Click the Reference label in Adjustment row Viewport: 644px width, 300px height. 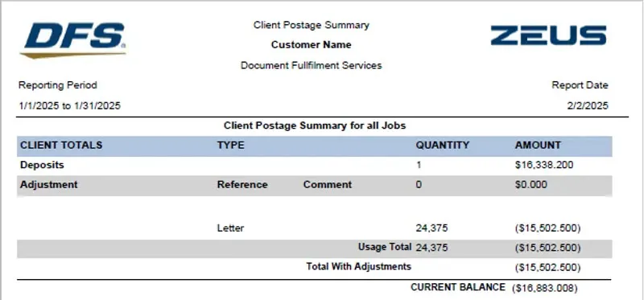click(x=242, y=185)
